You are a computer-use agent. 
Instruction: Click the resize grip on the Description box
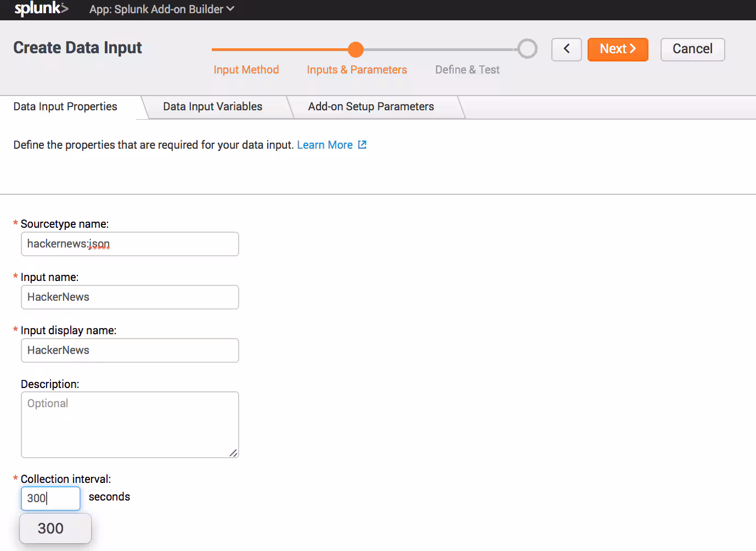coord(235,453)
